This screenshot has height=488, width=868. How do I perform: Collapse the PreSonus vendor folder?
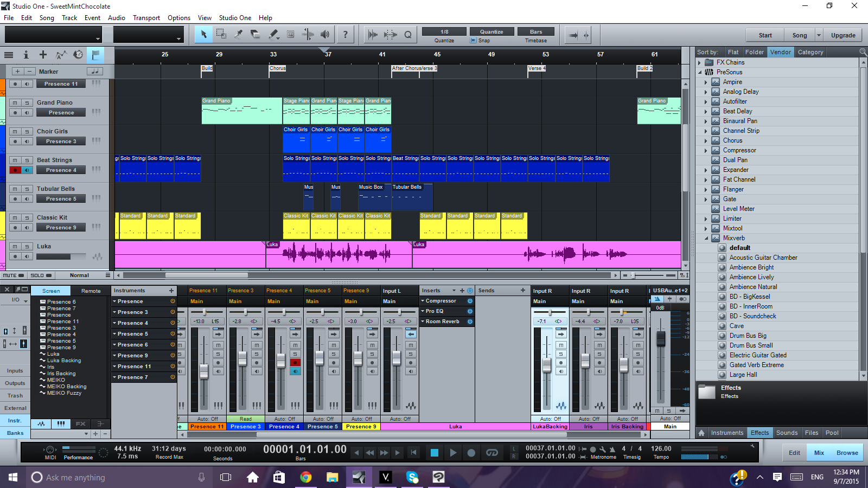pyautogui.click(x=699, y=72)
